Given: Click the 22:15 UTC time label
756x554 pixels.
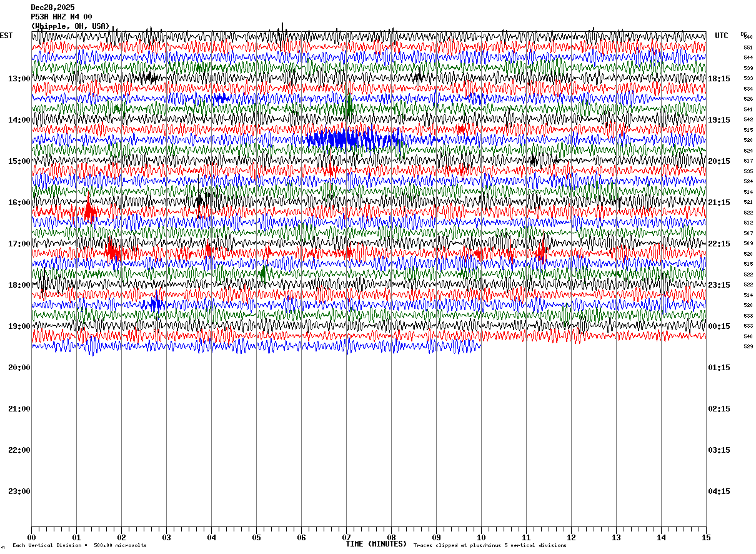Looking at the screenshot, I should [719, 244].
